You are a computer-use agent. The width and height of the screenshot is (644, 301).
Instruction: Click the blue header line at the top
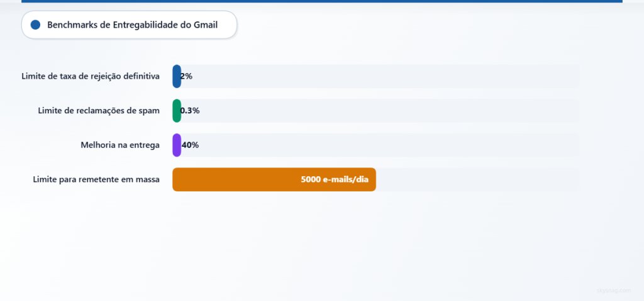[x=322, y=1]
